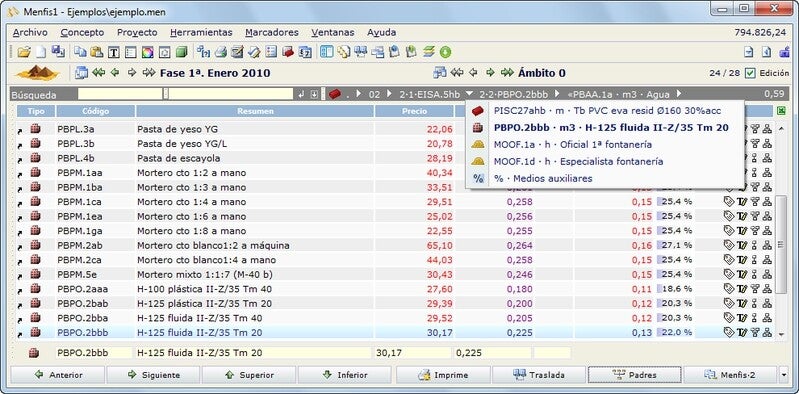Open the search down-arrow dropdown button
The image size is (799, 394).
(x=314, y=94)
